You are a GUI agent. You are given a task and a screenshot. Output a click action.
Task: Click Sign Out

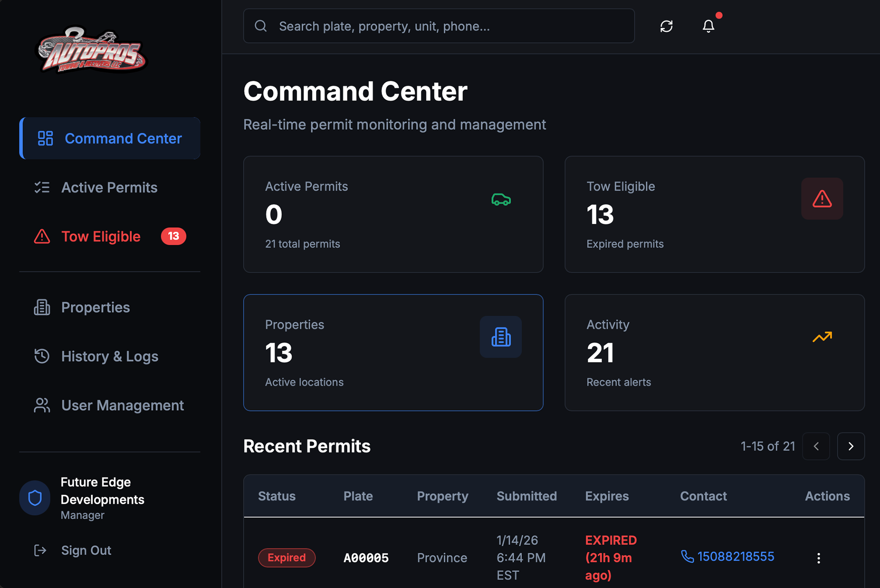click(86, 550)
